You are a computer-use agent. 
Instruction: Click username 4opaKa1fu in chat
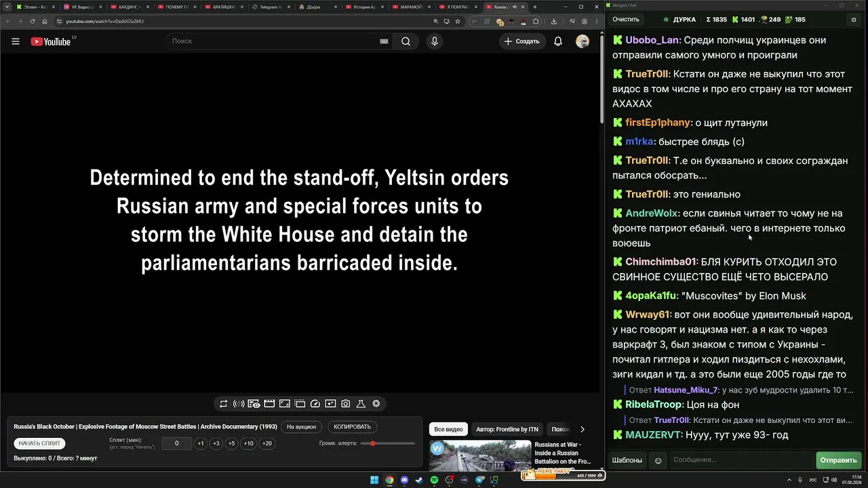click(x=651, y=296)
